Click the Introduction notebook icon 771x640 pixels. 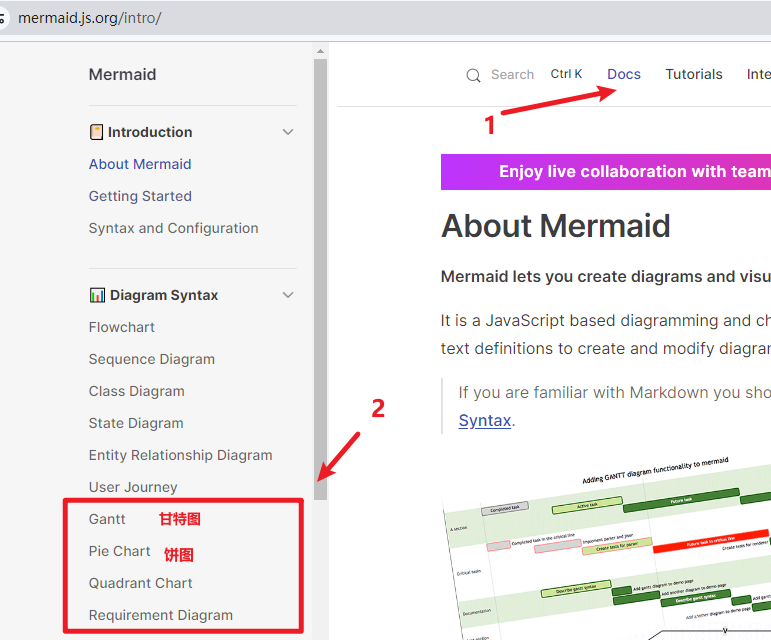tap(96, 132)
